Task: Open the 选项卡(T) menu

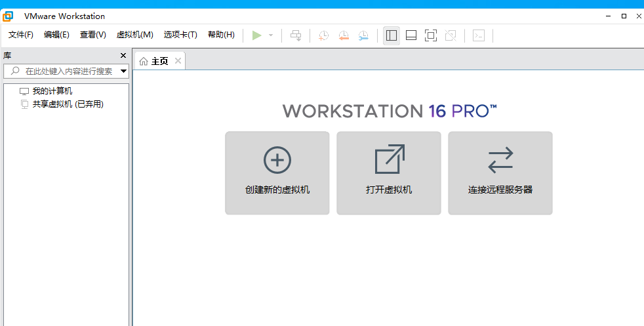Action: pos(180,35)
